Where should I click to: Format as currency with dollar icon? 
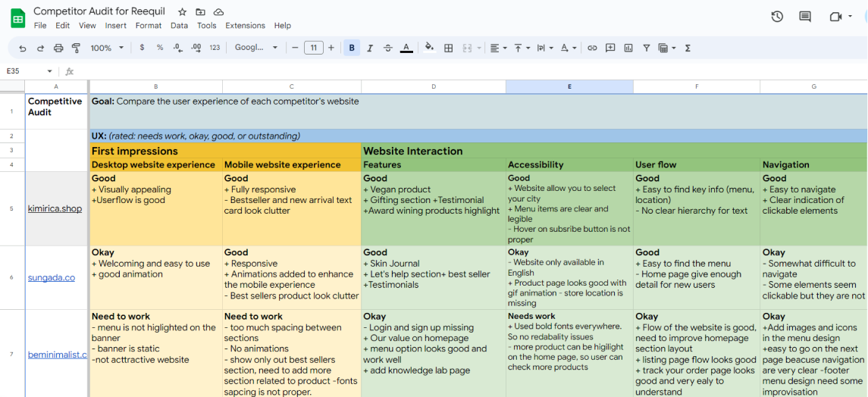[x=143, y=48]
